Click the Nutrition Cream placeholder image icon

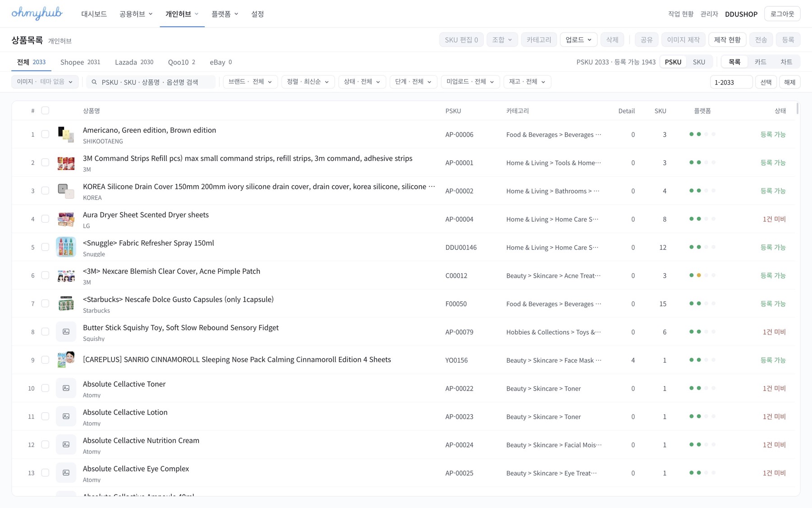66,445
